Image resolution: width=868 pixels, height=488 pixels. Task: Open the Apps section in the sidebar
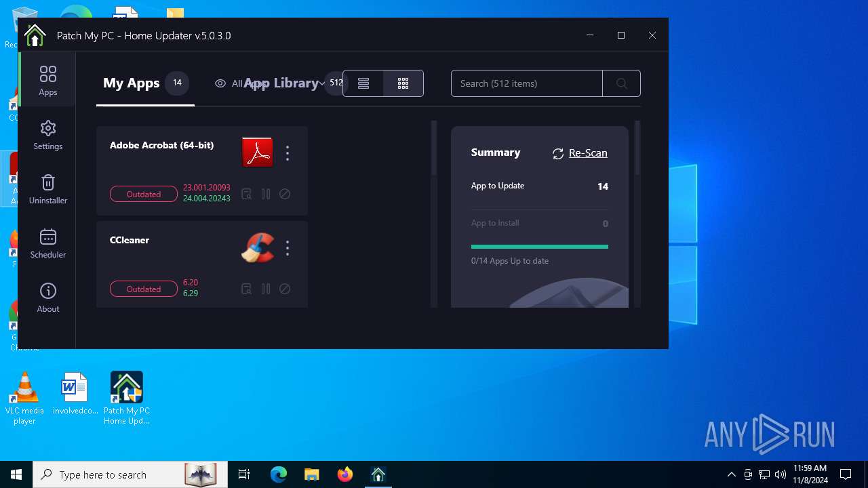click(x=47, y=80)
